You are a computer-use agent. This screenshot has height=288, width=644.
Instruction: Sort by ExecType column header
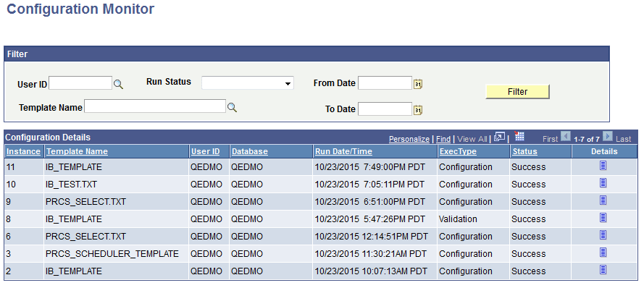click(458, 151)
